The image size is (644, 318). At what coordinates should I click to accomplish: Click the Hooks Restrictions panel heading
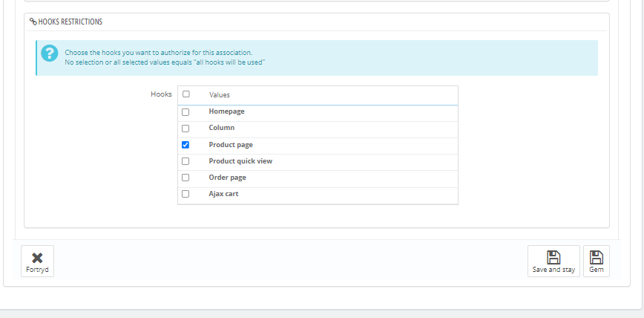(70, 22)
